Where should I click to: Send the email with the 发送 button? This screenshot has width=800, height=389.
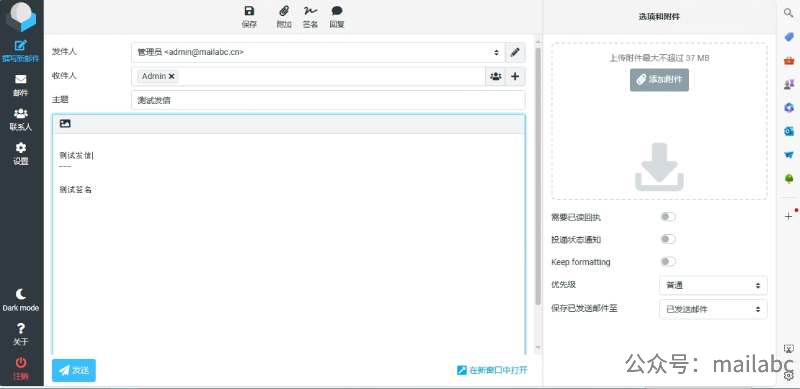(x=73, y=370)
